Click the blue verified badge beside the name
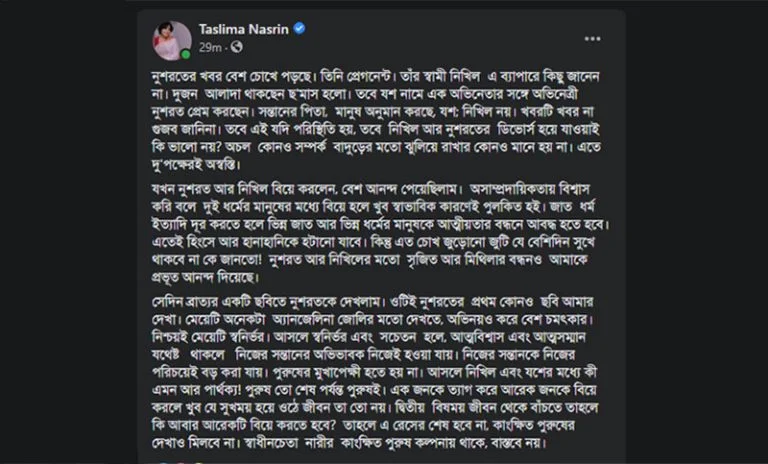 pos(299,29)
